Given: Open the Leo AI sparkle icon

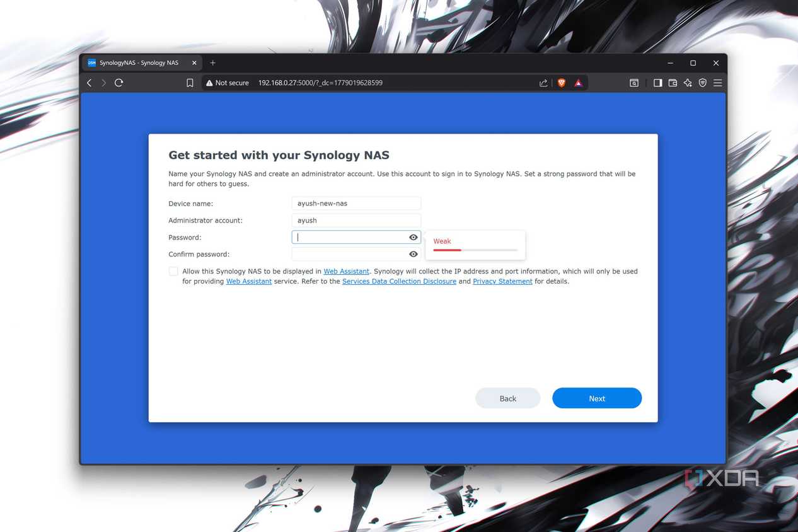Looking at the screenshot, I should pyautogui.click(x=688, y=83).
